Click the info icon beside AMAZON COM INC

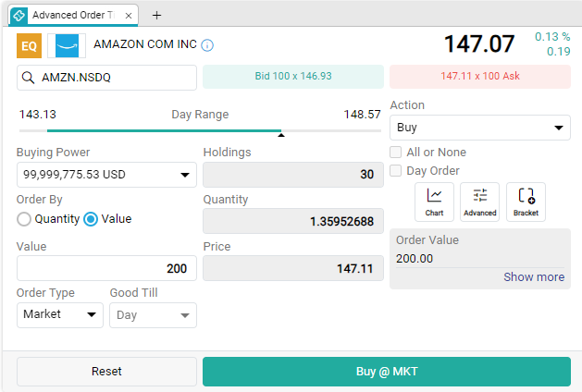(207, 45)
